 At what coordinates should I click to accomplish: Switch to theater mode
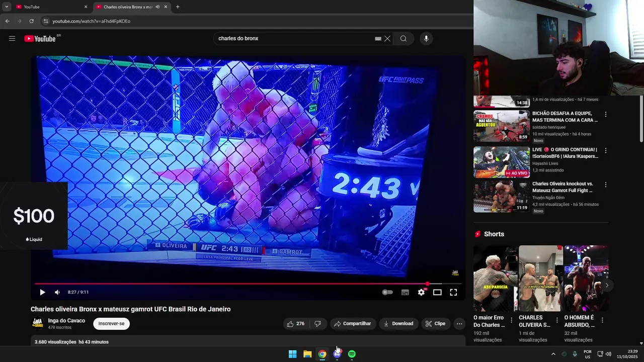(437, 292)
